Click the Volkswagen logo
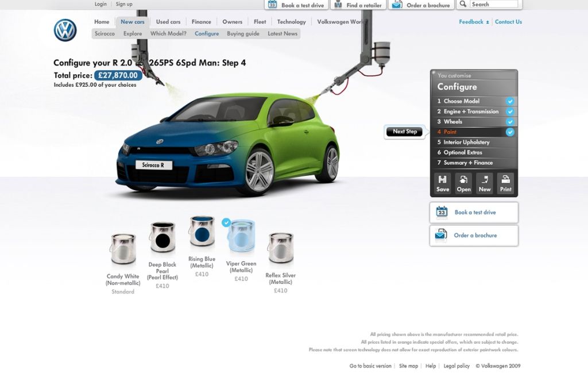588x377 pixels. point(65,30)
